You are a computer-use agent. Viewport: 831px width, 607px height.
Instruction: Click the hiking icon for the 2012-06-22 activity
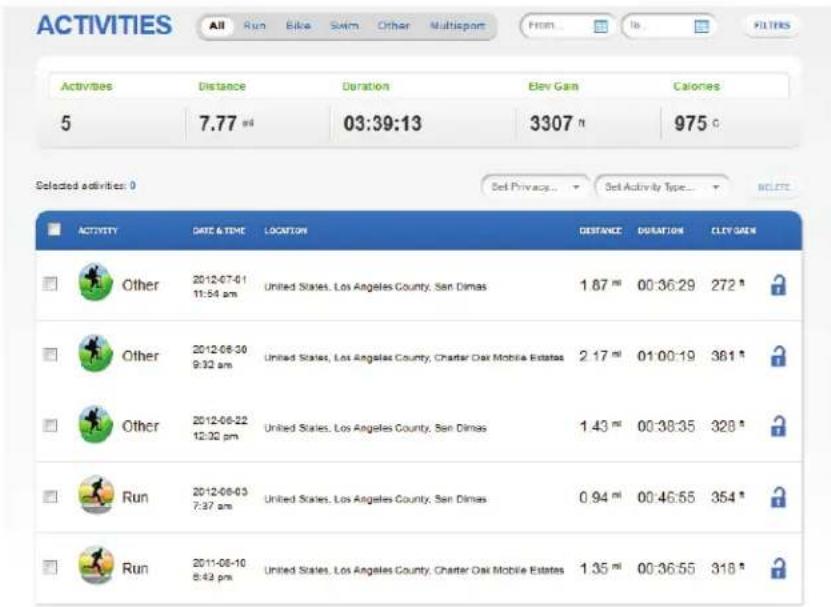click(95, 424)
